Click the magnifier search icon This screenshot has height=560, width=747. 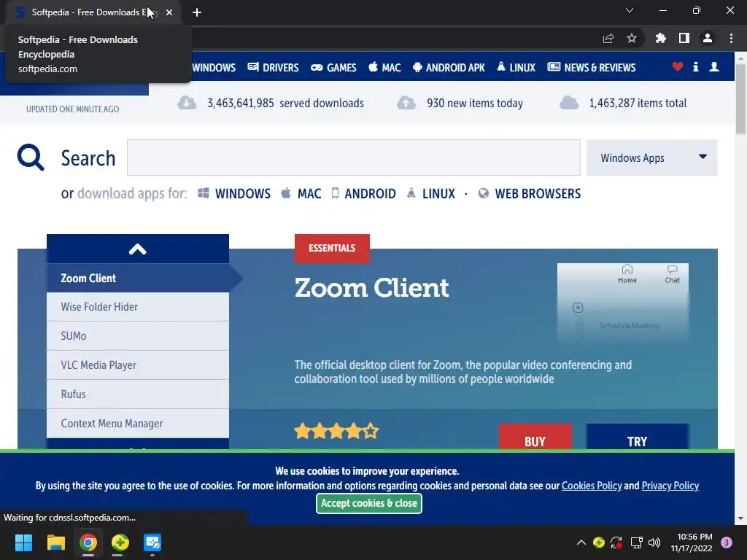click(x=31, y=157)
